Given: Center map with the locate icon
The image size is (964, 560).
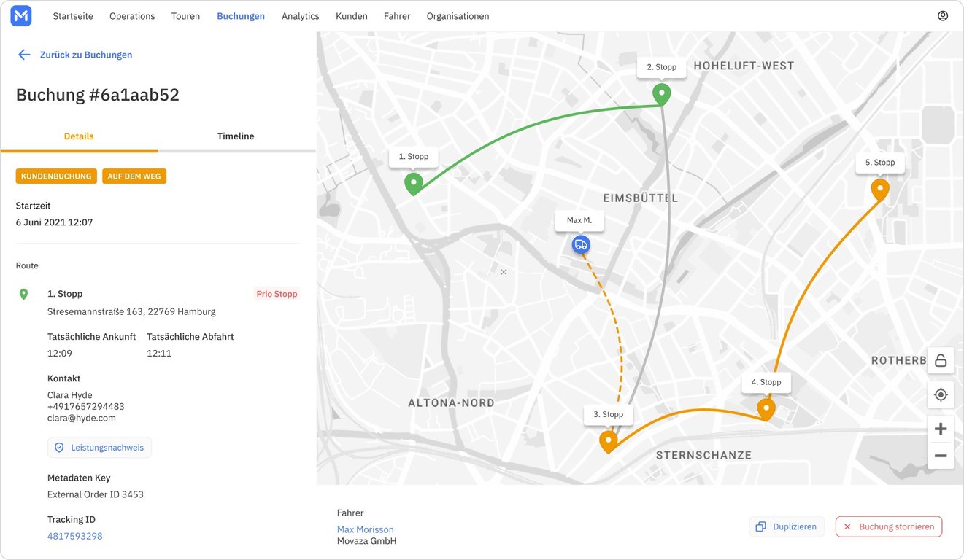Looking at the screenshot, I should tap(941, 394).
